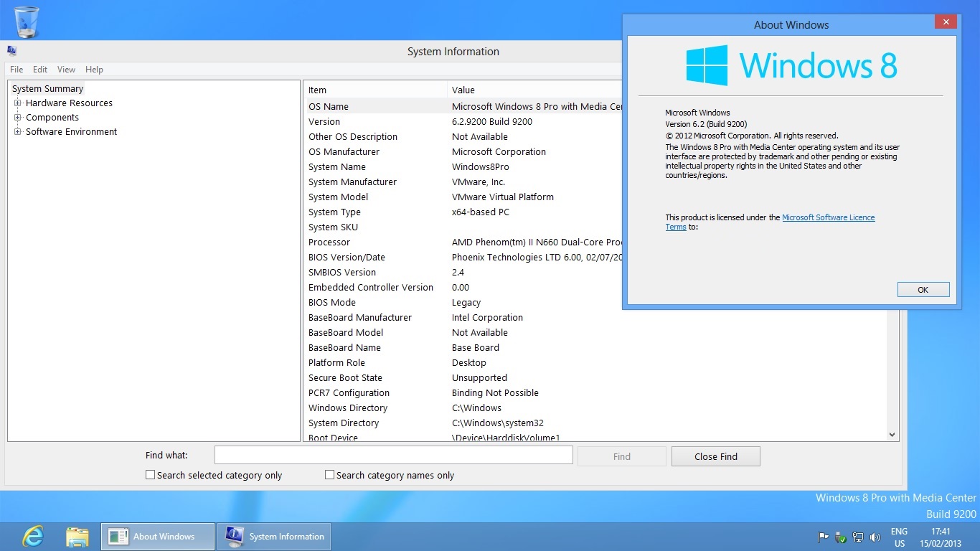Click the greyed-out Find button
Image resolution: width=980 pixels, height=551 pixels.
[x=622, y=456]
